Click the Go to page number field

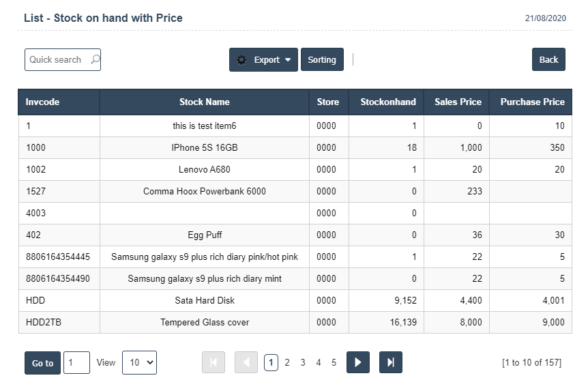76,363
